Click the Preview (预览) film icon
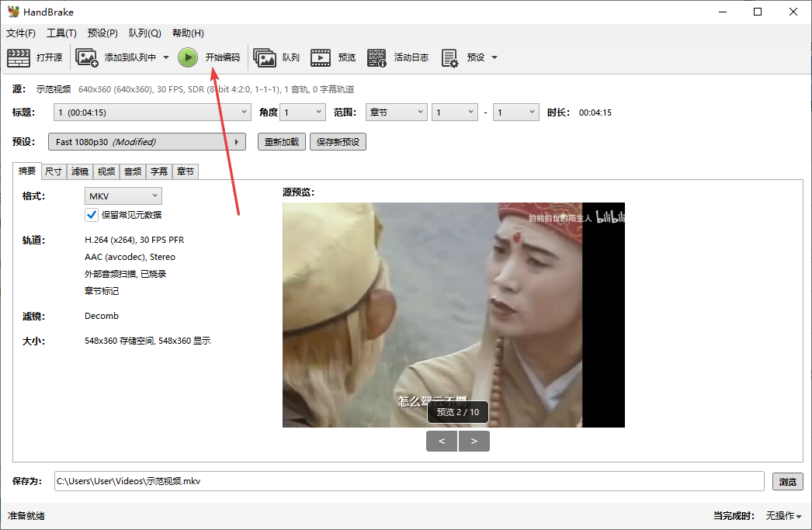The image size is (812, 530). click(x=321, y=57)
